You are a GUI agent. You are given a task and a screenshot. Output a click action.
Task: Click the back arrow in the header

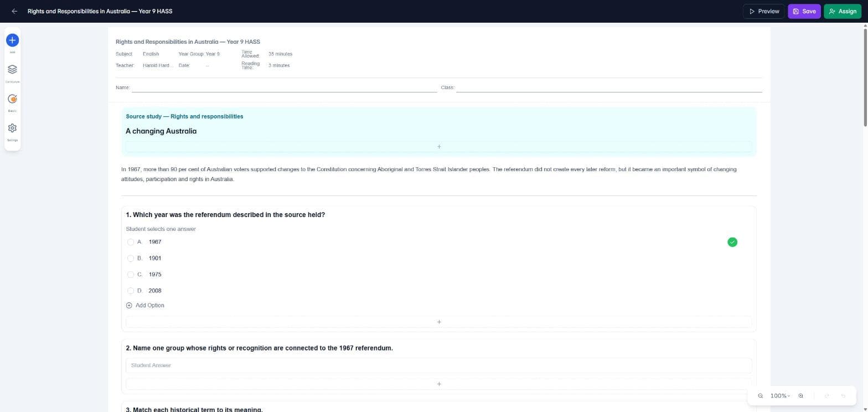(x=14, y=11)
